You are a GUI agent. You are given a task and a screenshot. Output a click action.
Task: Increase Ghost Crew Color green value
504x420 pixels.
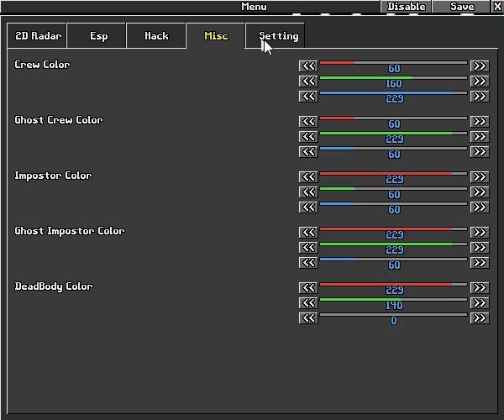pos(480,137)
